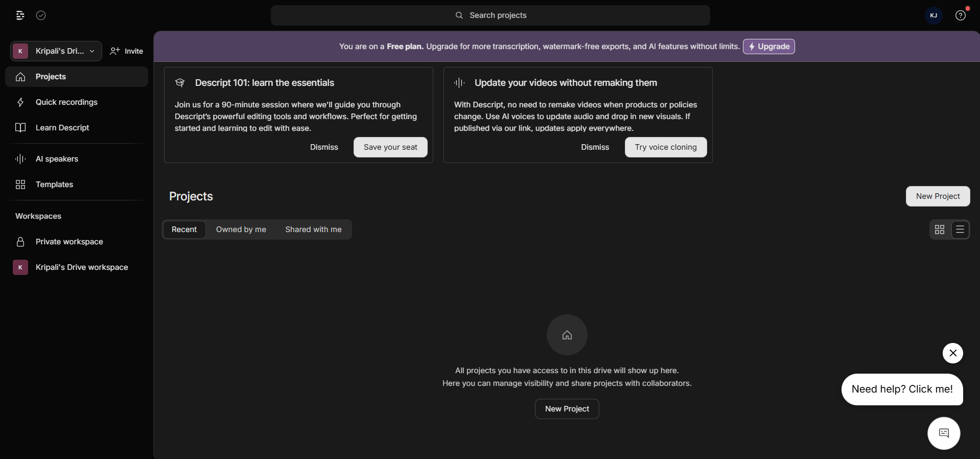Click the Learn Descript book icon
This screenshot has width=980, height=459.
point(20,128)
